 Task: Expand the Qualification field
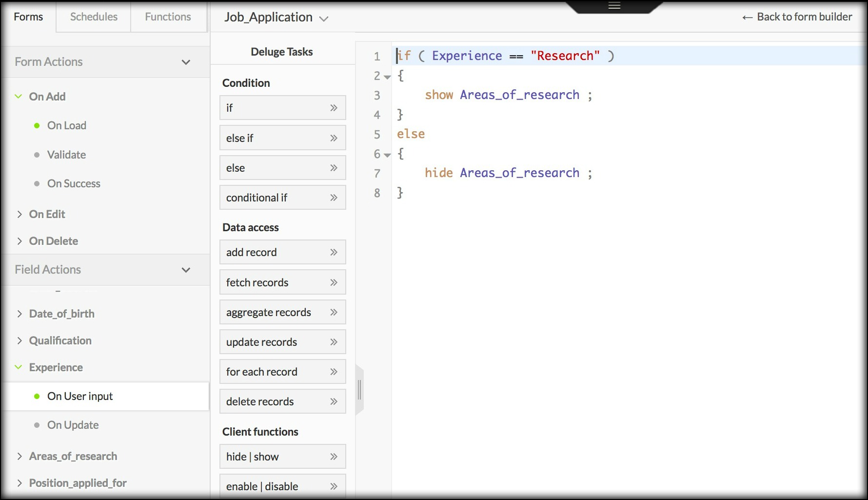20,340
